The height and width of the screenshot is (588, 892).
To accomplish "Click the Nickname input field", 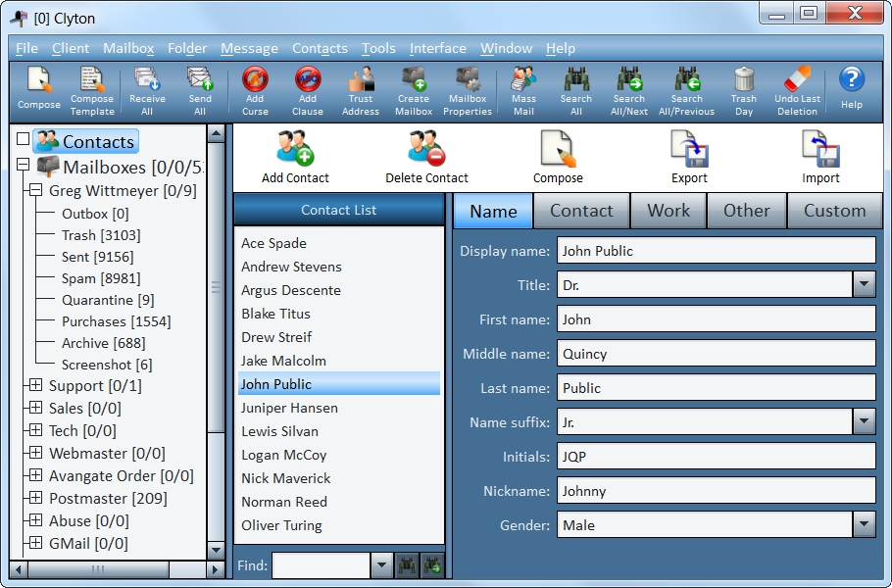I will (717, 491).
